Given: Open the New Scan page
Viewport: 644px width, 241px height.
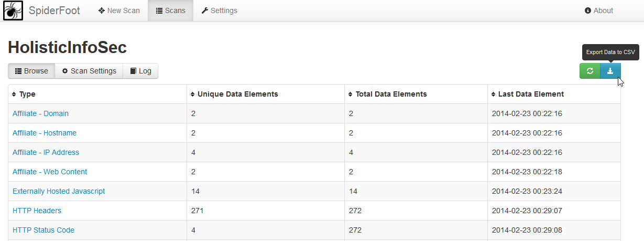Looking at the screenshot, I should [119, 11].
